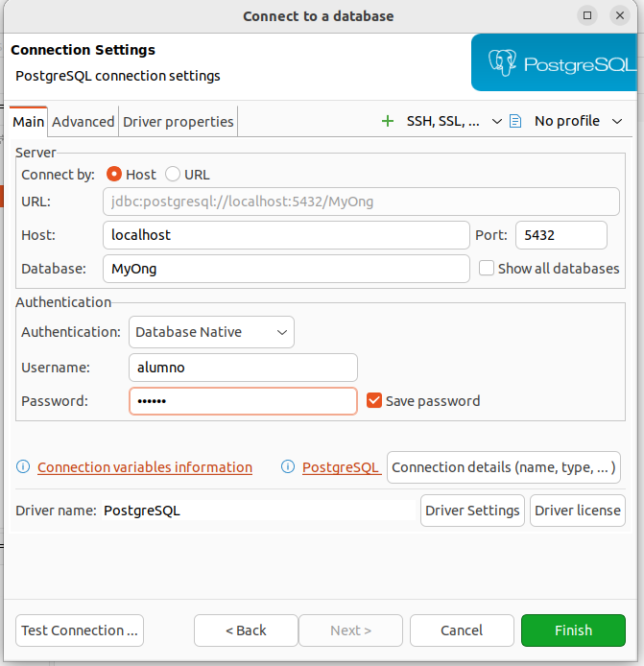Close the Connect to a database dialog
The width and height of the screenshot is (644, 666).
coord(620,15)
